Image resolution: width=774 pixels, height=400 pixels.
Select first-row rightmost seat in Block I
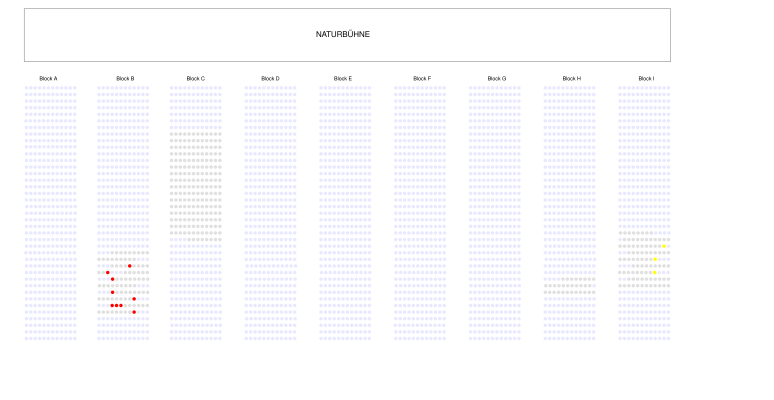point(668,88)
